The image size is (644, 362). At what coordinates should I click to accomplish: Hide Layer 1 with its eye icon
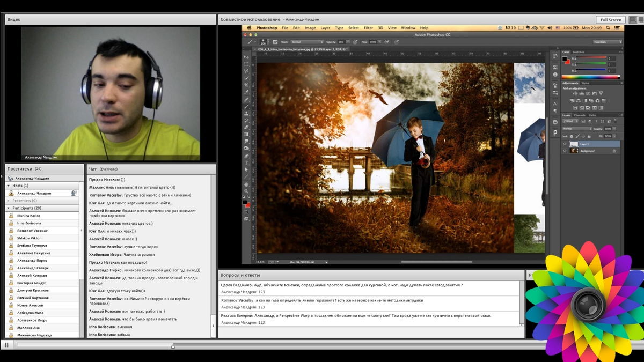(x=565, y=144)
